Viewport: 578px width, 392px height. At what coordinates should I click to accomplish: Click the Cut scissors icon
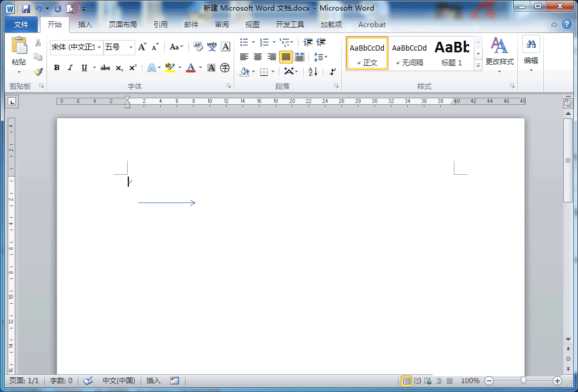coord(38,42)
